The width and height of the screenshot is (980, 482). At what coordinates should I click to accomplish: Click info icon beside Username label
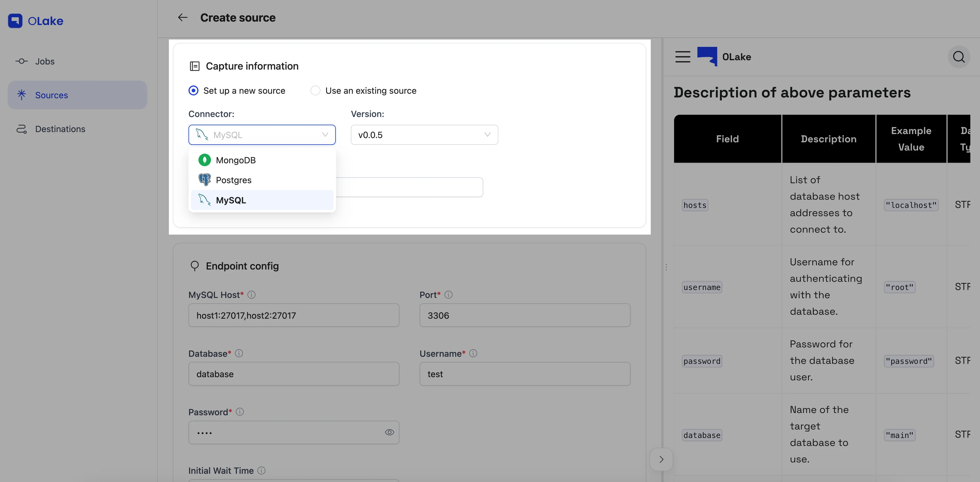(473, 354)
